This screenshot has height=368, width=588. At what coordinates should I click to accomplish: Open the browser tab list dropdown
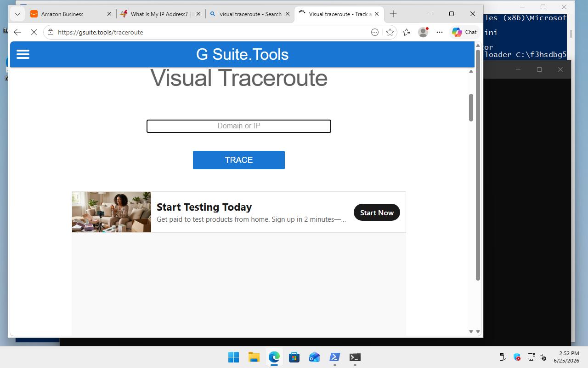tap(17, 14)
